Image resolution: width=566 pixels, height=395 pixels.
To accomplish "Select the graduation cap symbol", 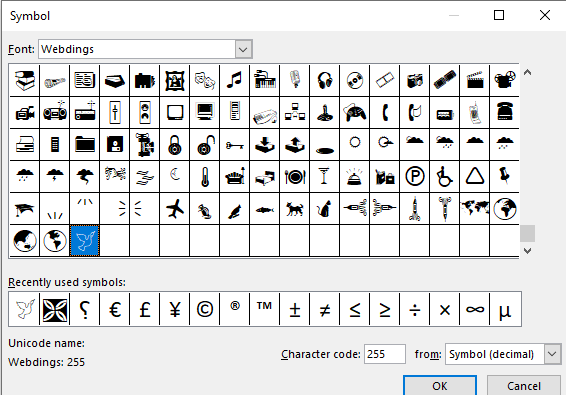I will [x=25, y=209].
